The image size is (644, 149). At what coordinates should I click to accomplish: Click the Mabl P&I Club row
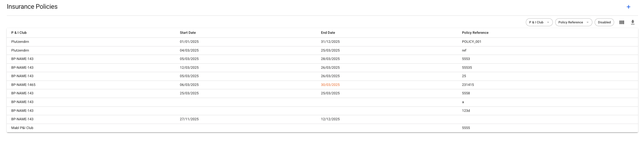coord(22,128)
